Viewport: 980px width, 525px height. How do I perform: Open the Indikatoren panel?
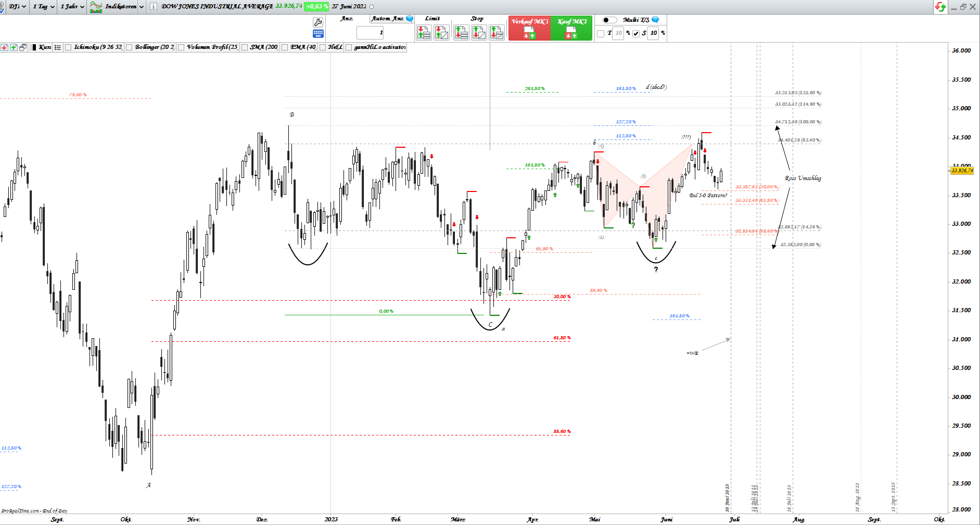[114, 7]
